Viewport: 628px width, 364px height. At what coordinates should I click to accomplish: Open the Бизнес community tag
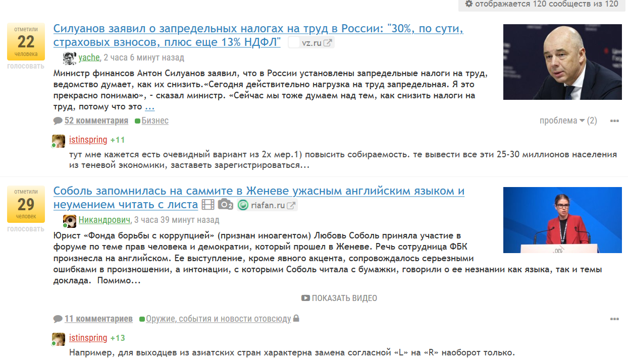click(155, 120)
